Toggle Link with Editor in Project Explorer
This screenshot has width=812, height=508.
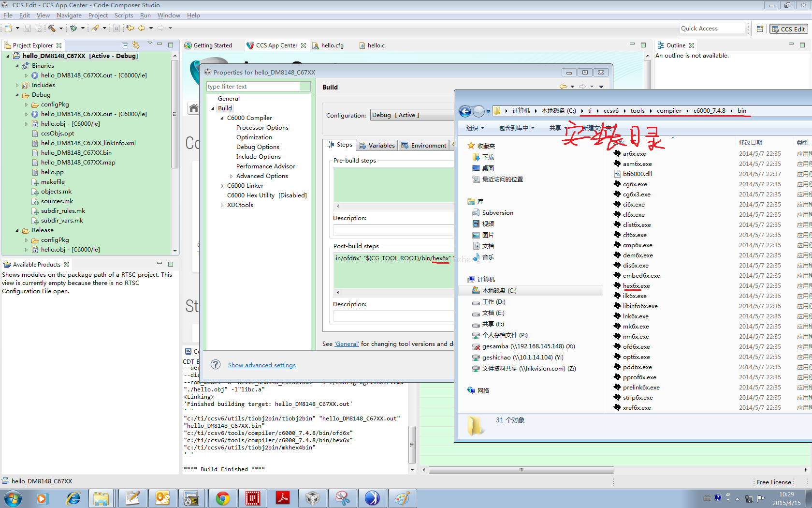click(x=136, y=45)
